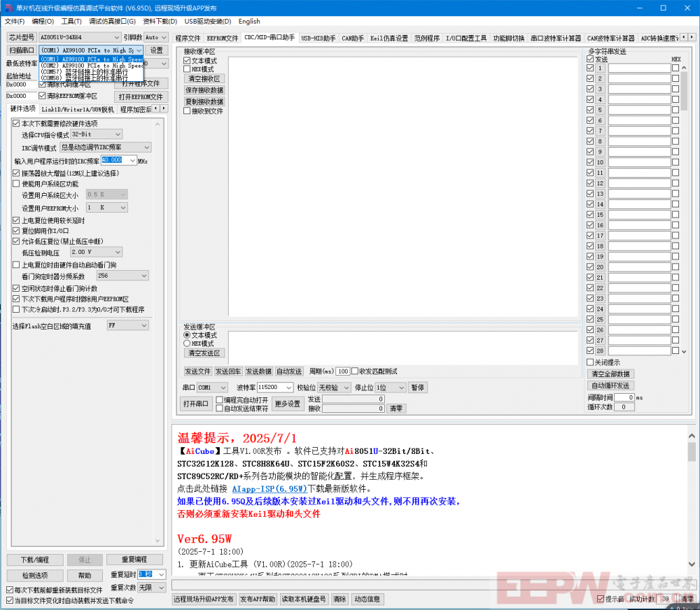The height and width of the screenshot is (610, 700).
Task: Switch to the 程序文件 tab
Action: 188,38
